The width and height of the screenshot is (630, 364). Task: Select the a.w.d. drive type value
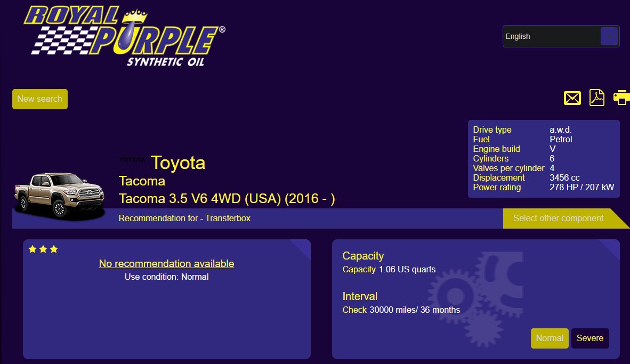561,130
